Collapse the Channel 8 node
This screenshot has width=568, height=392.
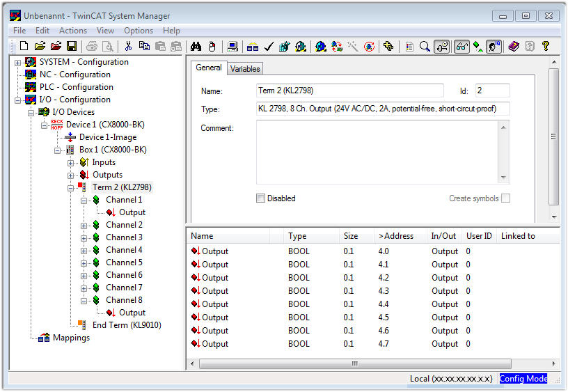tap(84, 301)
